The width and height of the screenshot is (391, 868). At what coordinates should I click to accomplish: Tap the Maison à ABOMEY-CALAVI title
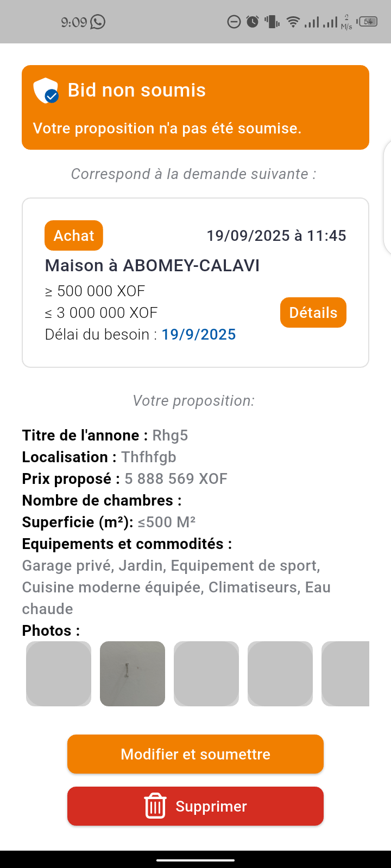pos(152,265)
